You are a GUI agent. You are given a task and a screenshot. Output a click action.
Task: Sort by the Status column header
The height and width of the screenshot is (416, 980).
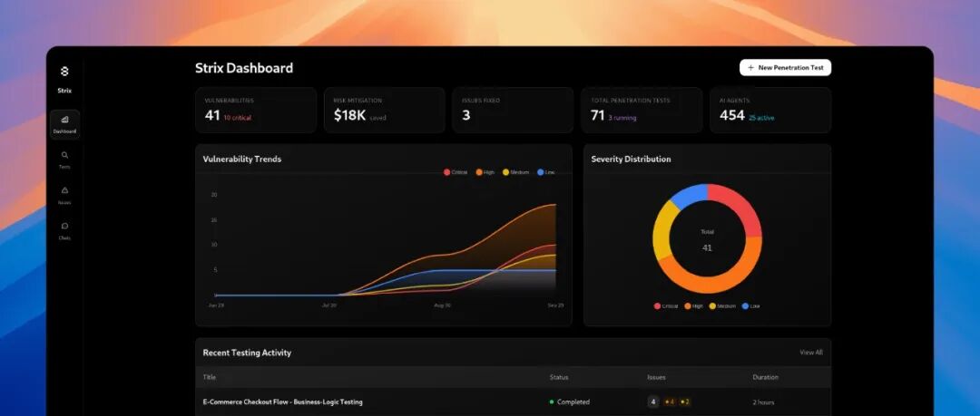[x=559, y=377]
